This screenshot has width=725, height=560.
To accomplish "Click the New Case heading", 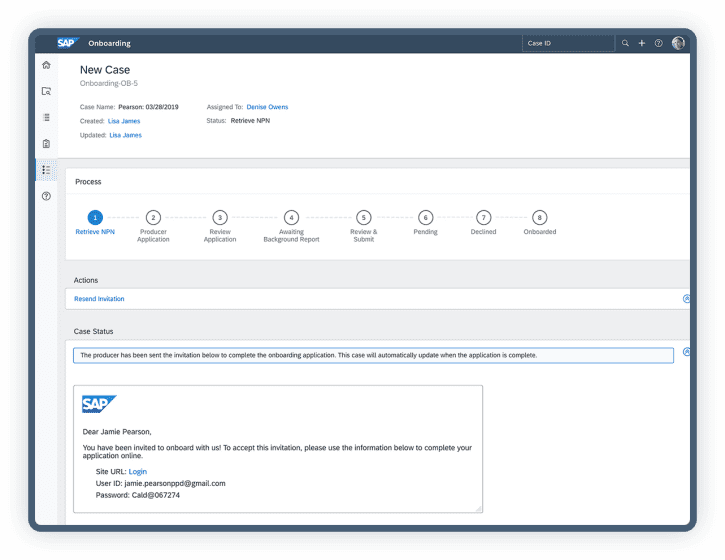I will pyautogui.click(x=105, y=70).
